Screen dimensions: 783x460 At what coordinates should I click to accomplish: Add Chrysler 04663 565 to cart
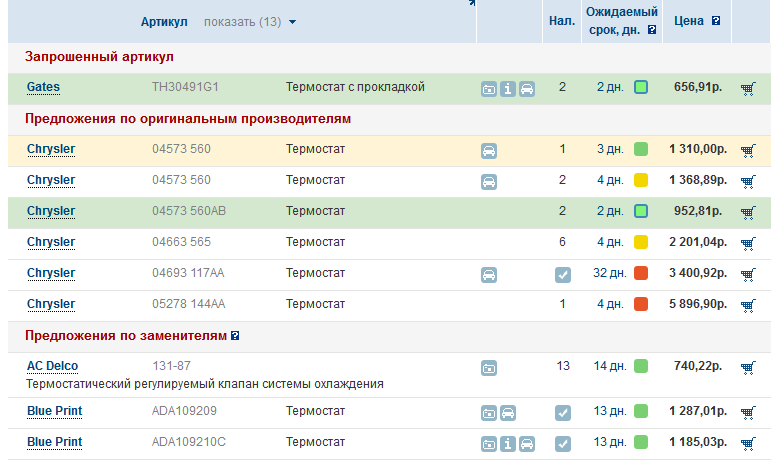748,244
